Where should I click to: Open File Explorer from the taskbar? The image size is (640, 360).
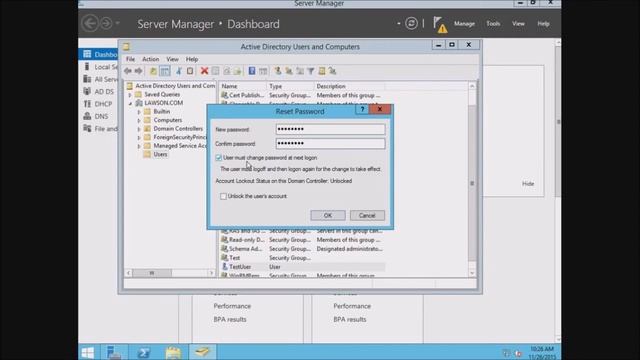coord(173,352)
